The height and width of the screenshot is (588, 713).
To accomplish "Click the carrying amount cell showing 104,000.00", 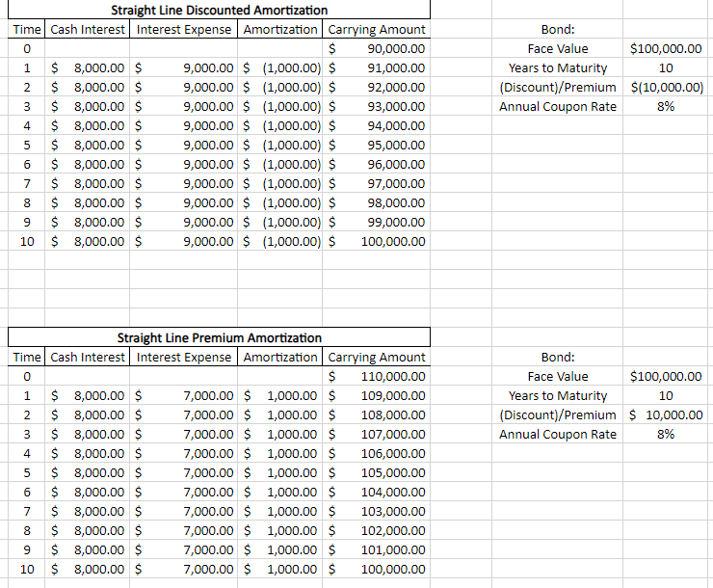I will pyautogui.click(x=376, y=492).
